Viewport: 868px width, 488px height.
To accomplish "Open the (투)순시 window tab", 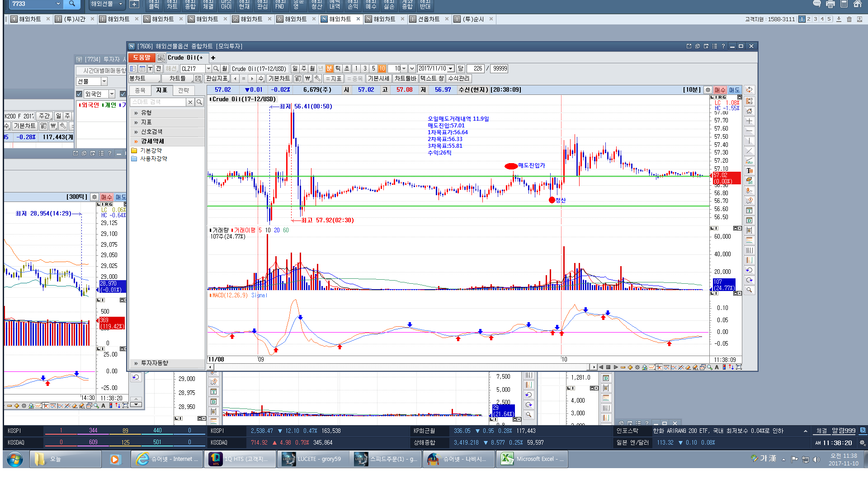I will click(473, 19).
